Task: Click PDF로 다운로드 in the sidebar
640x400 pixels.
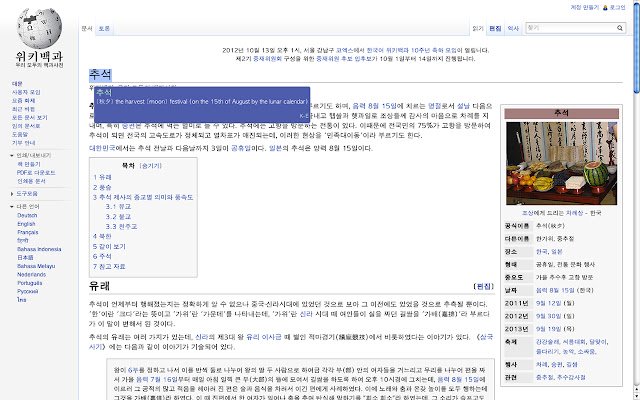Action: coord(36,173)
